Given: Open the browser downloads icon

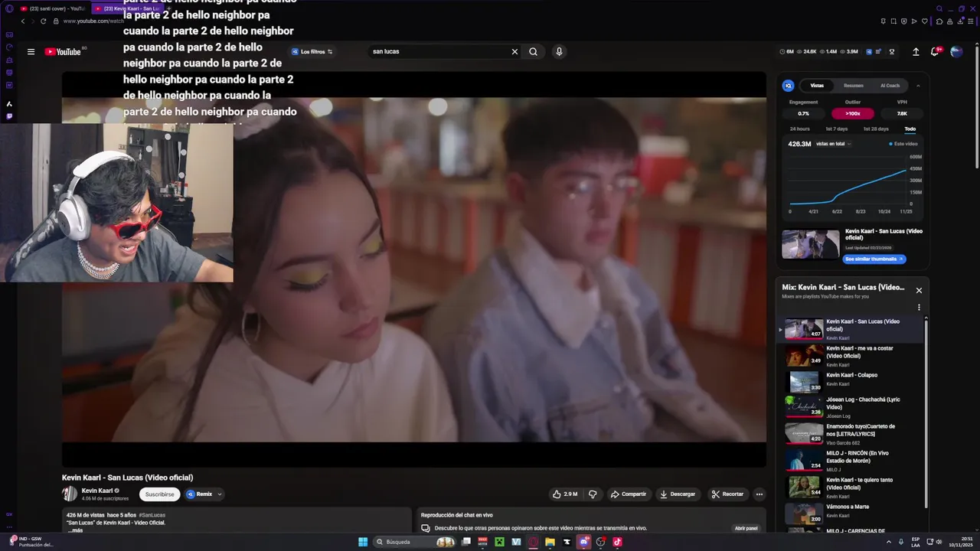Looking at the screenshot, I should tap(960, 21).
